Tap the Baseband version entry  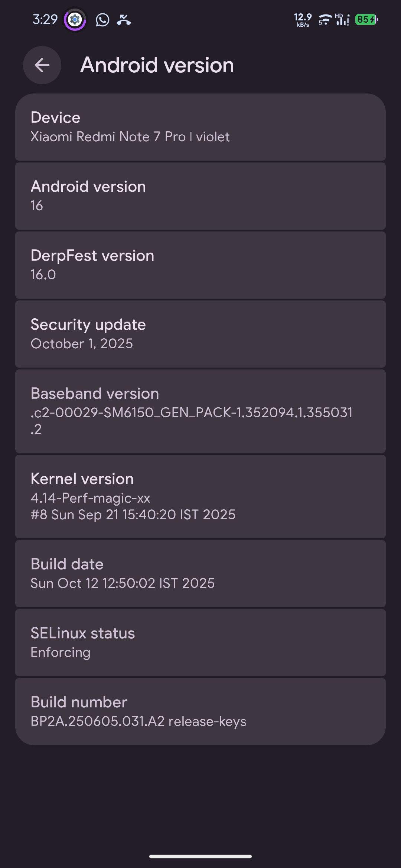click(200, 411)
